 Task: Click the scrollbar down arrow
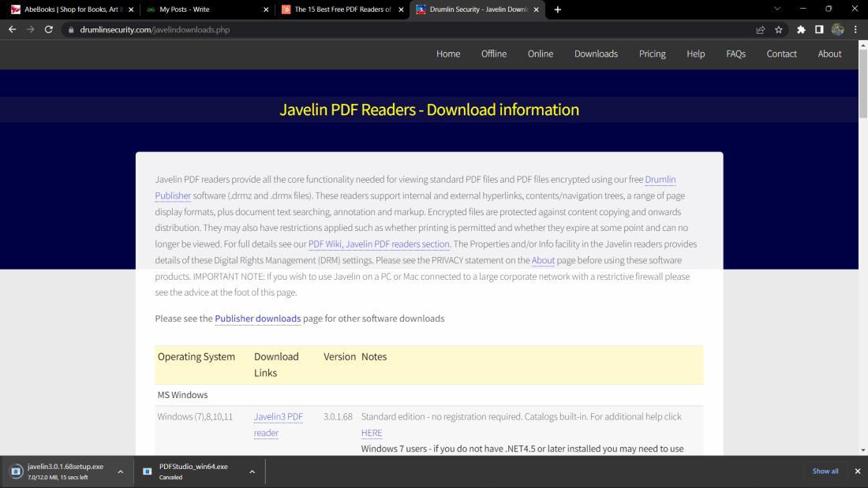(x=863, y=450)
